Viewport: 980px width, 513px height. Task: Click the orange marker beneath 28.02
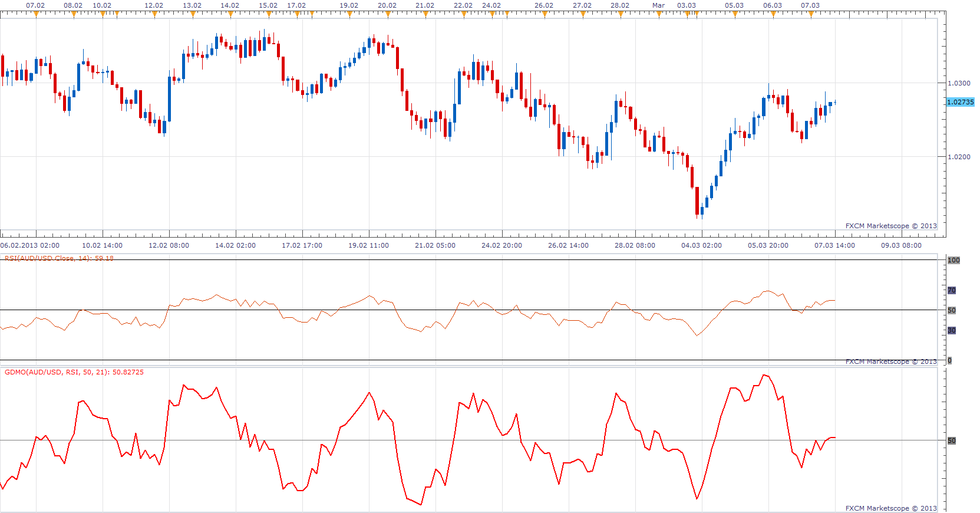[621, 15]
